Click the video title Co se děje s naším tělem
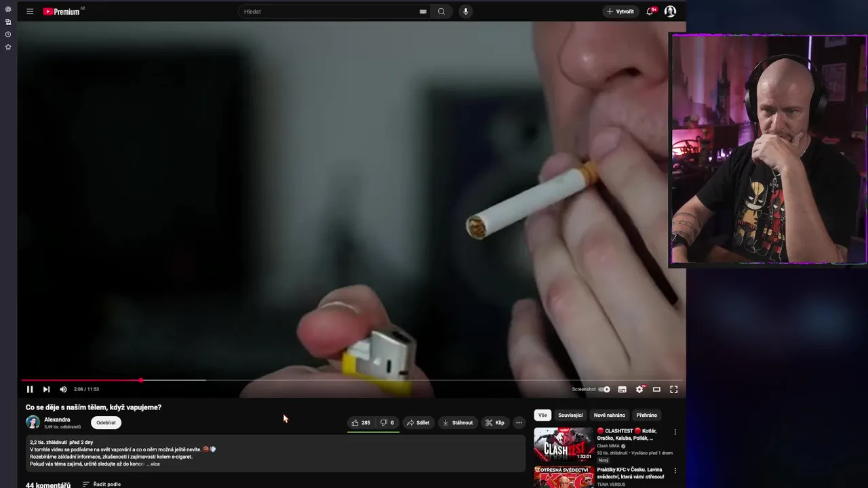Image resolution: width=868 pixels, height=488 pixels. [x=94, y=407]
